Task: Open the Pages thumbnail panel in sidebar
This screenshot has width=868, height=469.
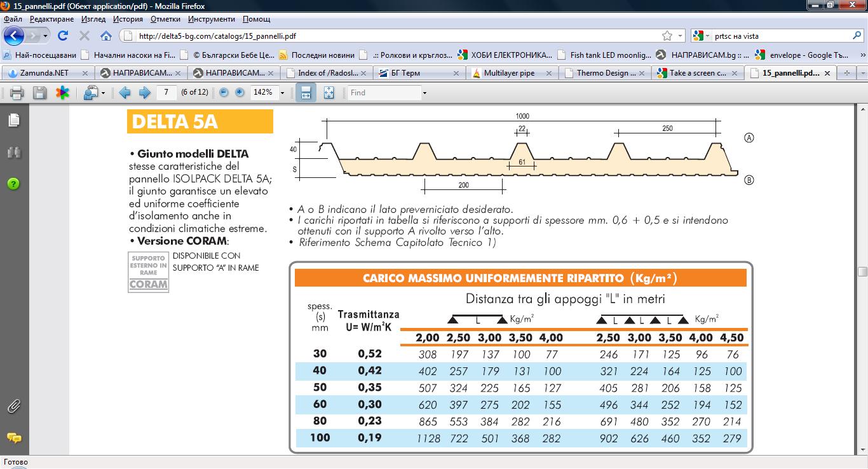Action: click(x=13, y=120)
